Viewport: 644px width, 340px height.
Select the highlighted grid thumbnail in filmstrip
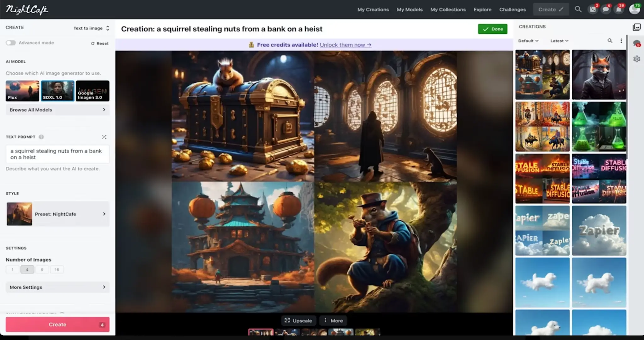[x=261, y=332]
